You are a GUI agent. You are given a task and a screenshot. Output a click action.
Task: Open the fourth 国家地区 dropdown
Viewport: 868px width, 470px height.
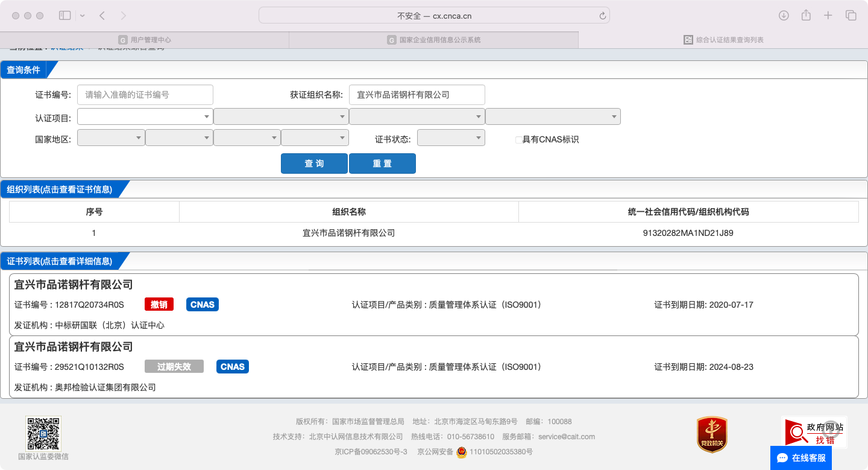pos(315,138)
